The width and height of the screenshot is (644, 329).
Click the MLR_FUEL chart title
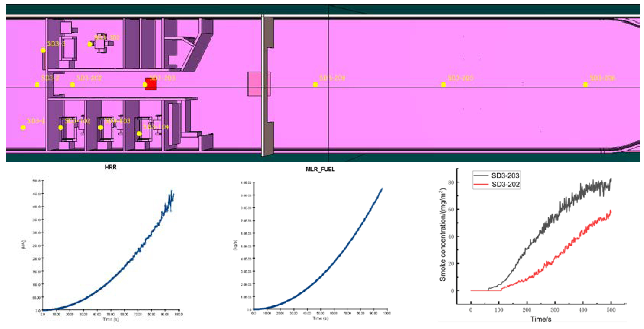(x=320, y=169)
